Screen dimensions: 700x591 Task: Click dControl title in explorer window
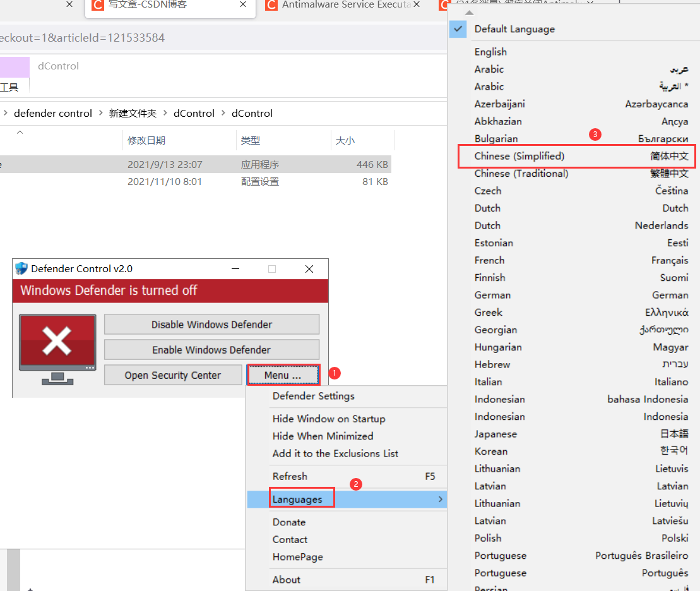pyautogui.click(x=58, y=66)
